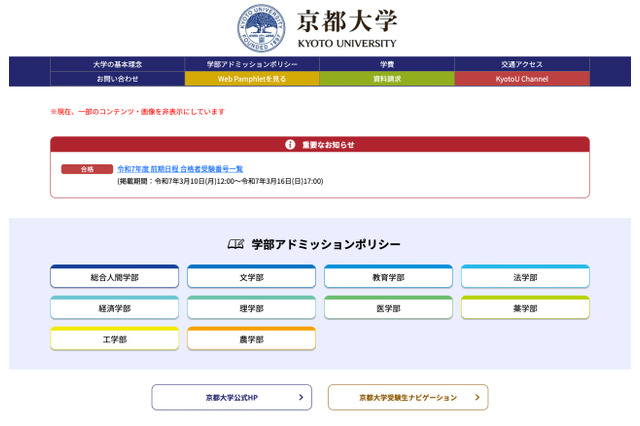Click the red 合格 label
Image resolution: width=640 pixels, height=426 pixels.
coord(87,169)
